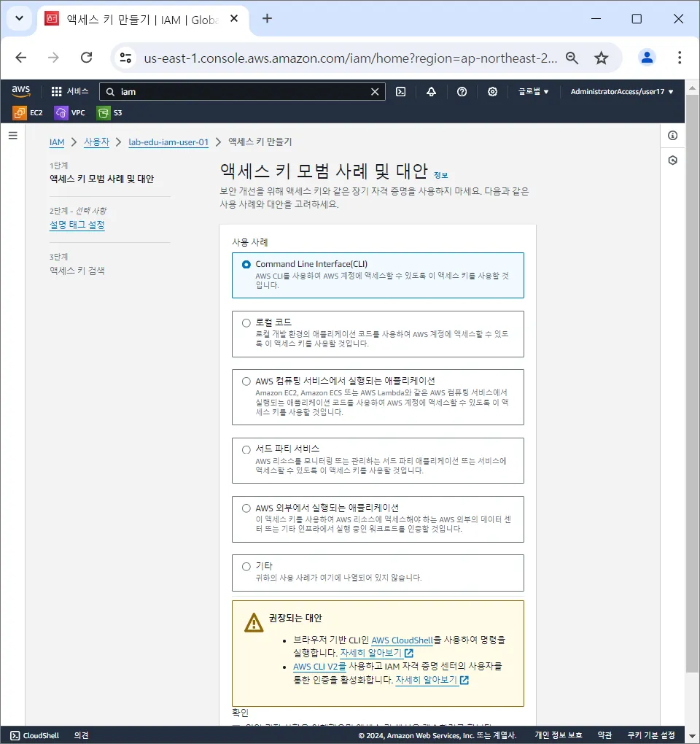Open the AWS CloudShell link in recommendations
700x744 pixels.
pyautogui.click(x=402, y=640)
